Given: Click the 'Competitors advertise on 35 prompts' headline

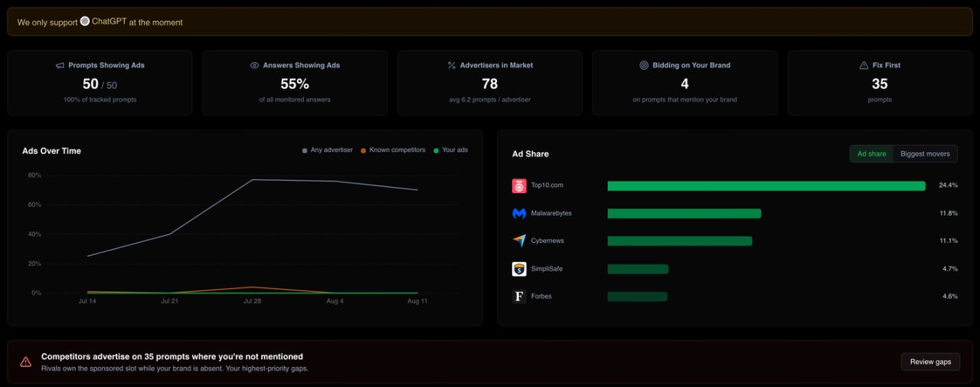Looking at the screenshot, I should point(172,356).
